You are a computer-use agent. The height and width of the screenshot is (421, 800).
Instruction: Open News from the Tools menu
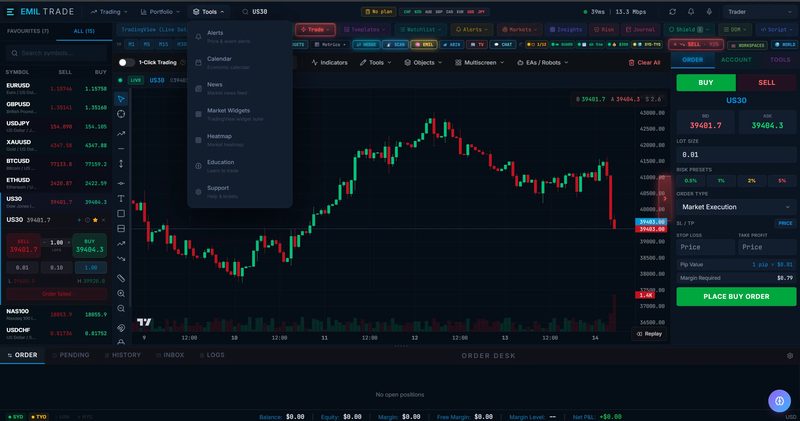click(x=240, y=88)
